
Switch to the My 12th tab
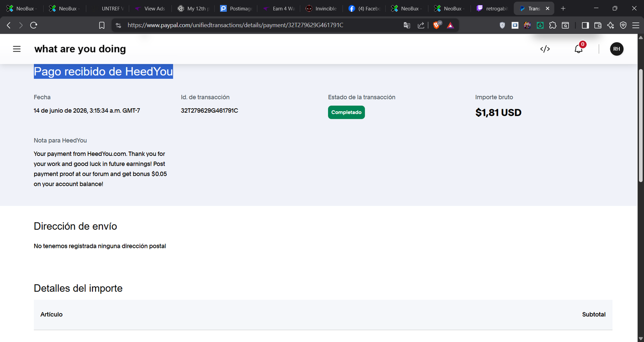click(194, 9)
